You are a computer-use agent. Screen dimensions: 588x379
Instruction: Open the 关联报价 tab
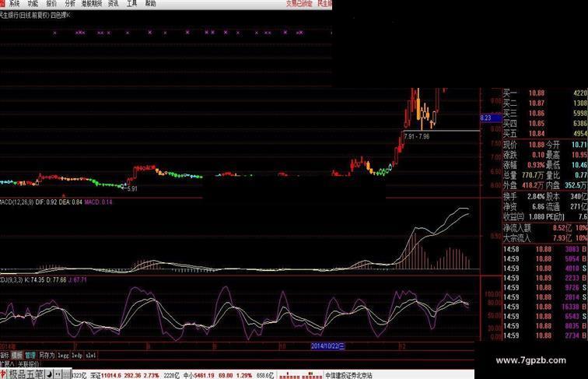click(x=28, y=363)
